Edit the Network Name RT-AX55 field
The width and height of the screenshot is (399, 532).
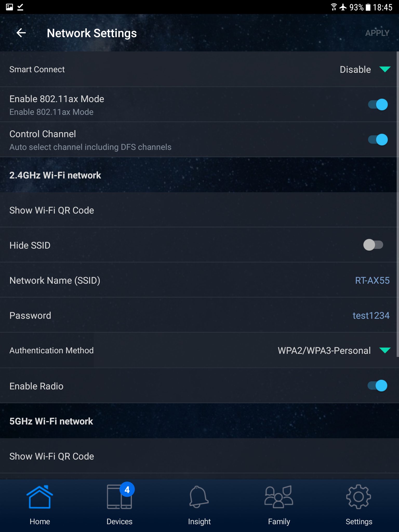(372, 281)
